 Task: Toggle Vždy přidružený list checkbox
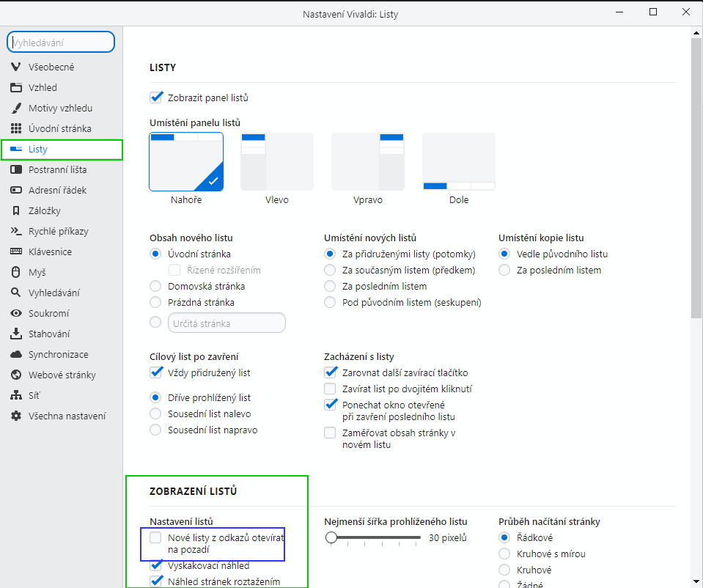click(155, 372)
